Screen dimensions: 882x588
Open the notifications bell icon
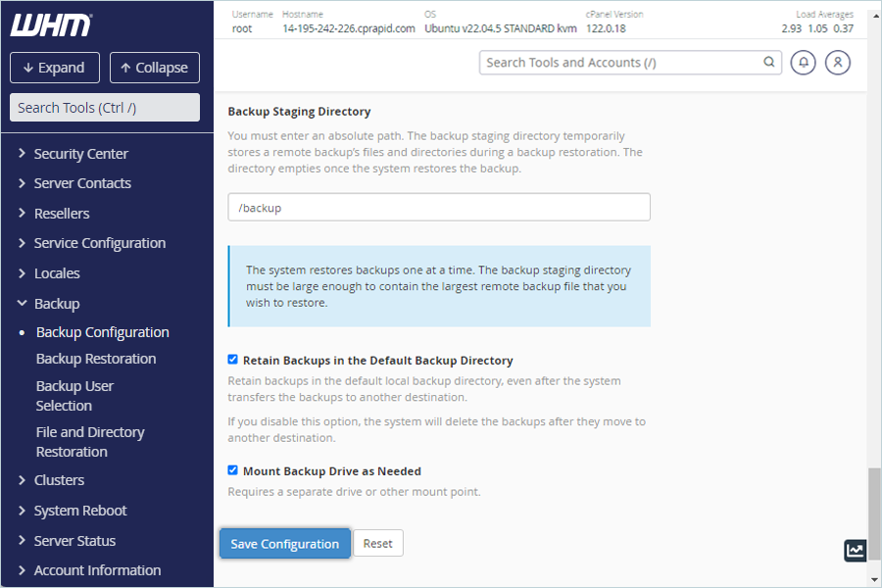804,63
